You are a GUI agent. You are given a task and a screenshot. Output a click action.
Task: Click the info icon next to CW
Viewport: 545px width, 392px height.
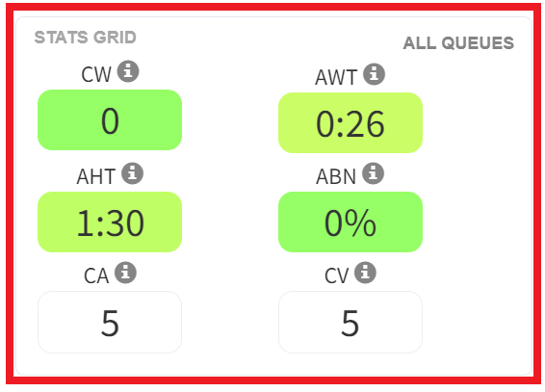(x=128, y=71)
